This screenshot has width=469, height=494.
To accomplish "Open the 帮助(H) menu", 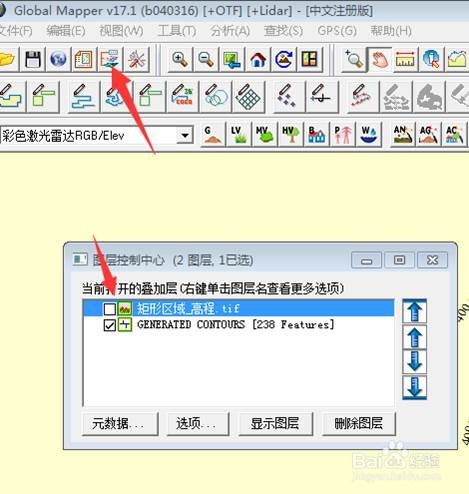I will tap(391, 31).
